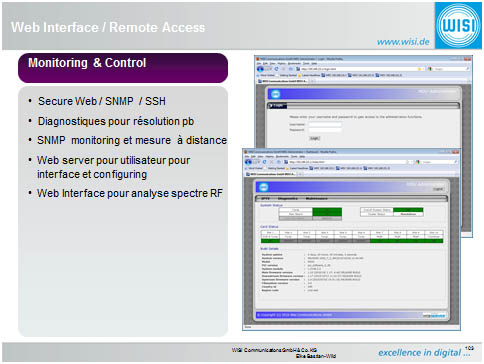The width and height of the screenshot is (484, 364).
Task: Reload the page in the login browser window
Action: point(276,69)
